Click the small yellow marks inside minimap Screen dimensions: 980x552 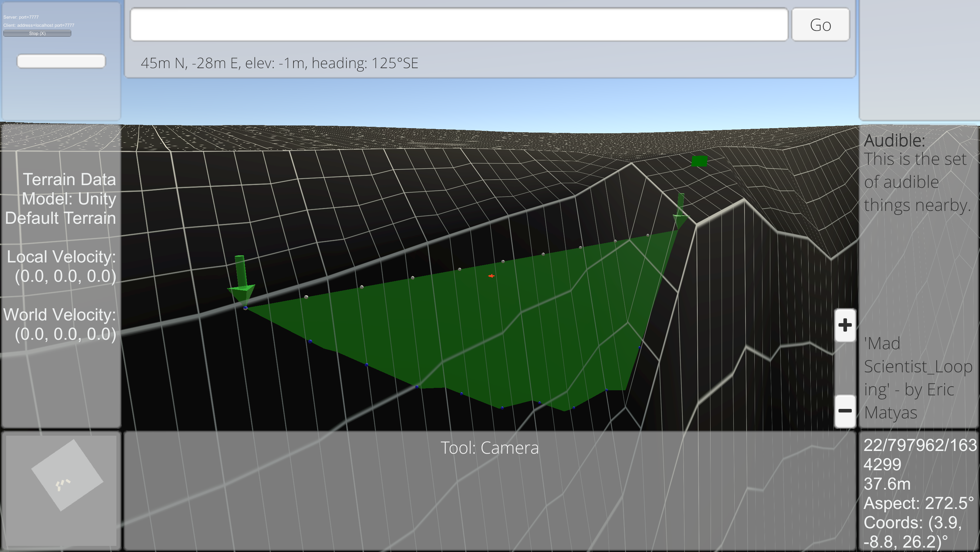tap(62, 484)
